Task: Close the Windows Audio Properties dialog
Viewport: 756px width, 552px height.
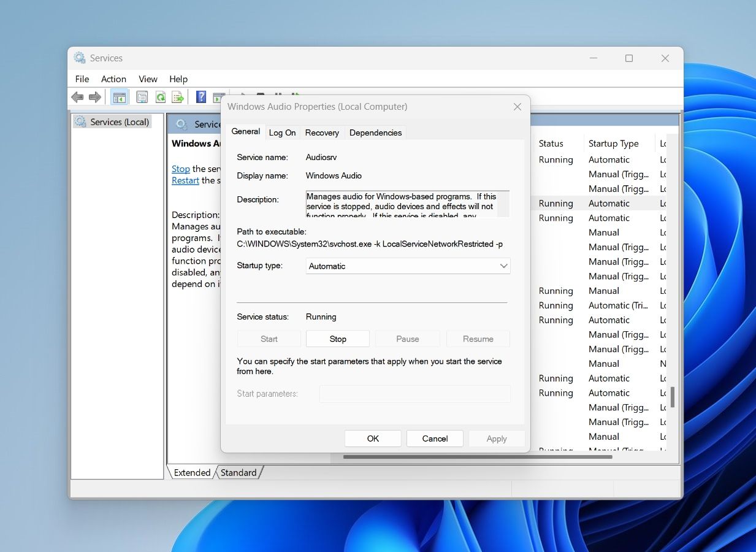Action: pos(517,107)
